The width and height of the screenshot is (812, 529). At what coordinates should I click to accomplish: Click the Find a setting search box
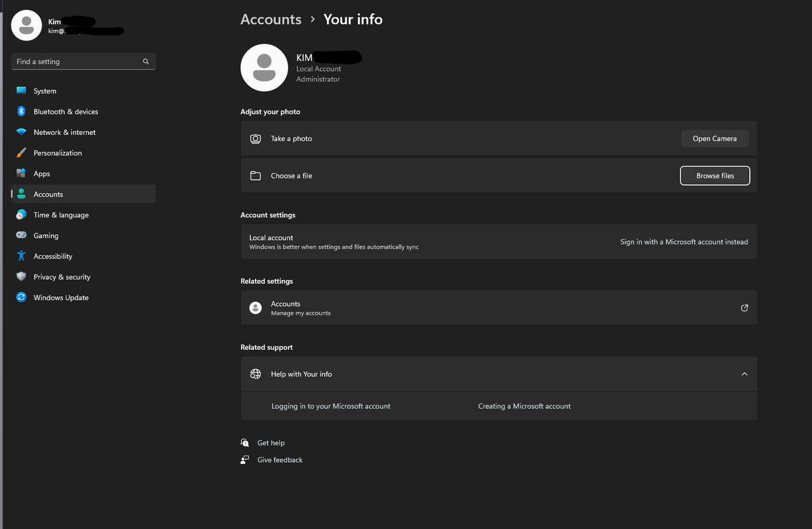coord(83,61)
